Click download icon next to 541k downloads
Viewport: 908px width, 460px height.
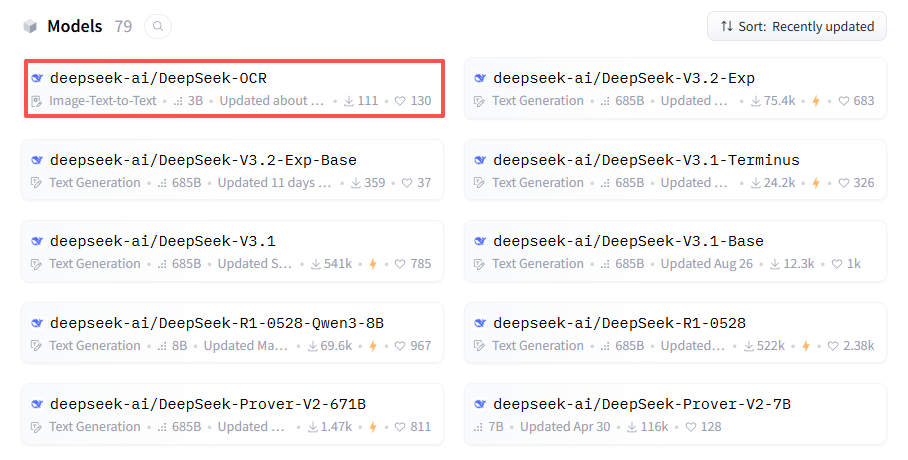316,264
